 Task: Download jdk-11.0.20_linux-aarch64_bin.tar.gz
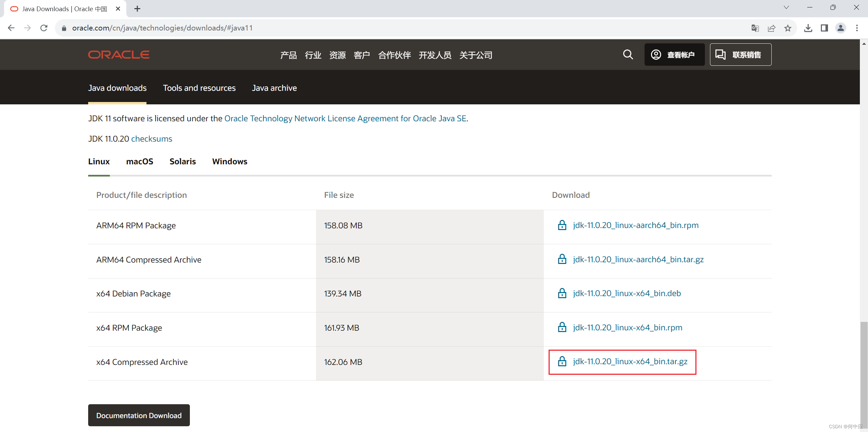[x=638, y=260]
